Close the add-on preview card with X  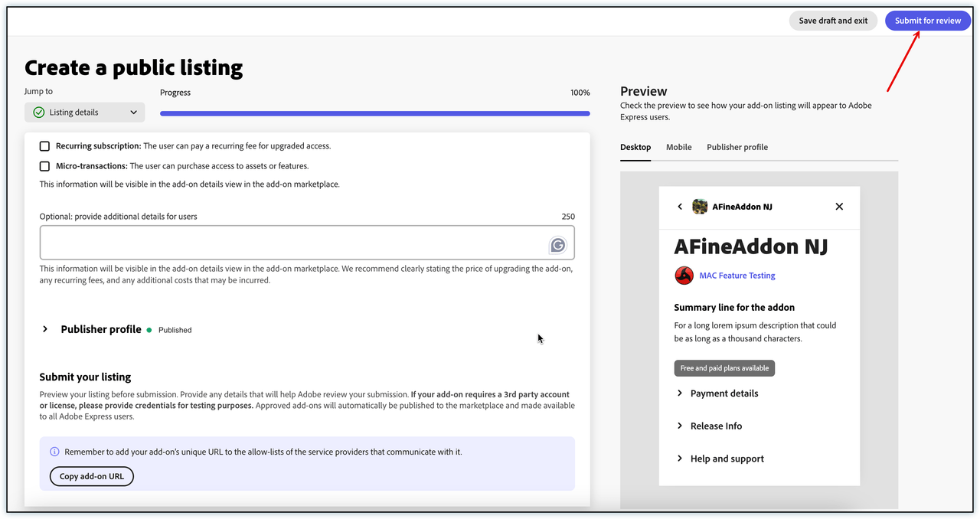(839, 207)
